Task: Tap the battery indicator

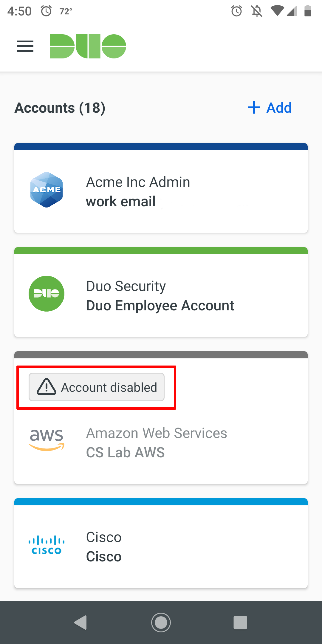Action: [x=308, y=11]
